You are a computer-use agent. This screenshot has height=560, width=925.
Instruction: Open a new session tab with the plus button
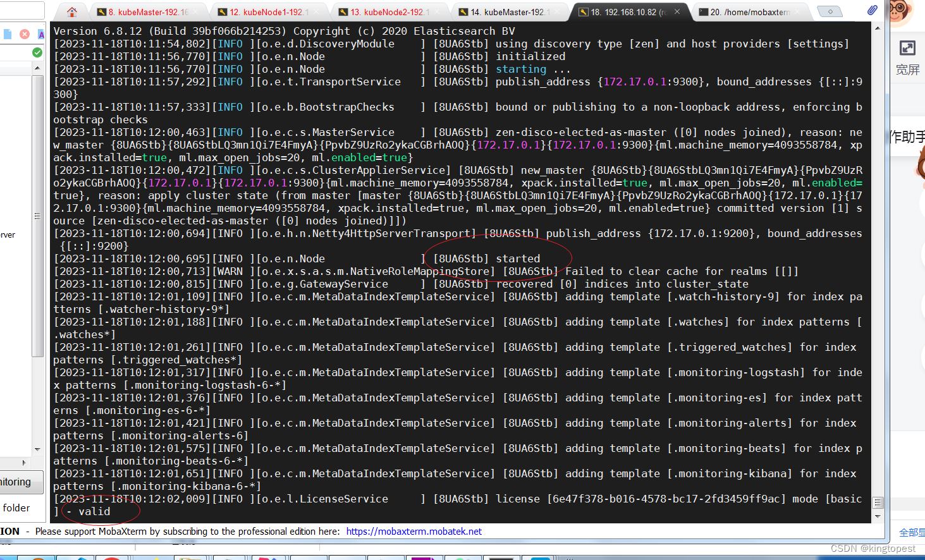click(x=830, y=11)
